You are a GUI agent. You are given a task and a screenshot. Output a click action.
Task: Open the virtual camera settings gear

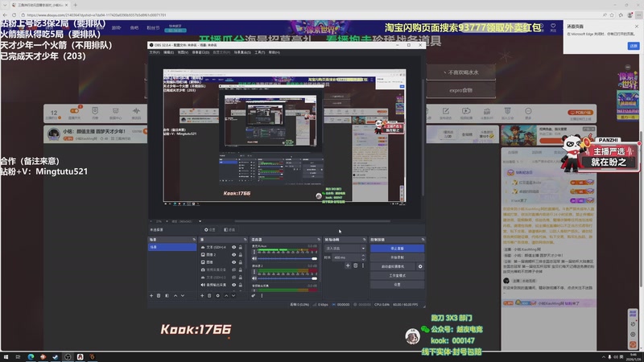(420, 266)
